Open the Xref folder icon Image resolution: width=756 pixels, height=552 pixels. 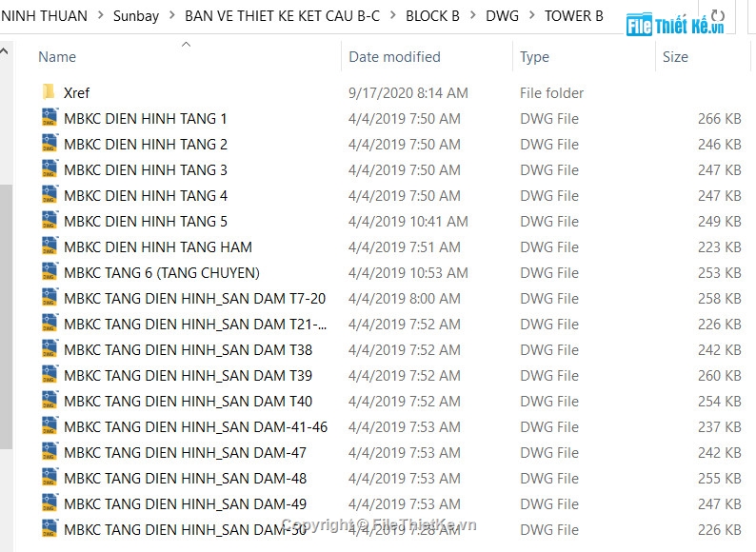pos(49,91)
